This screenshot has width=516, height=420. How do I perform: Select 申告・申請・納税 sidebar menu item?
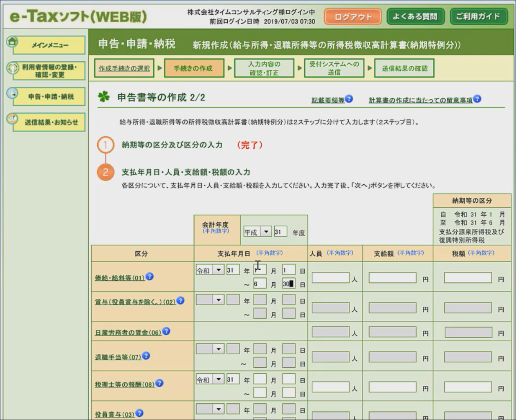tap(49, 96)
